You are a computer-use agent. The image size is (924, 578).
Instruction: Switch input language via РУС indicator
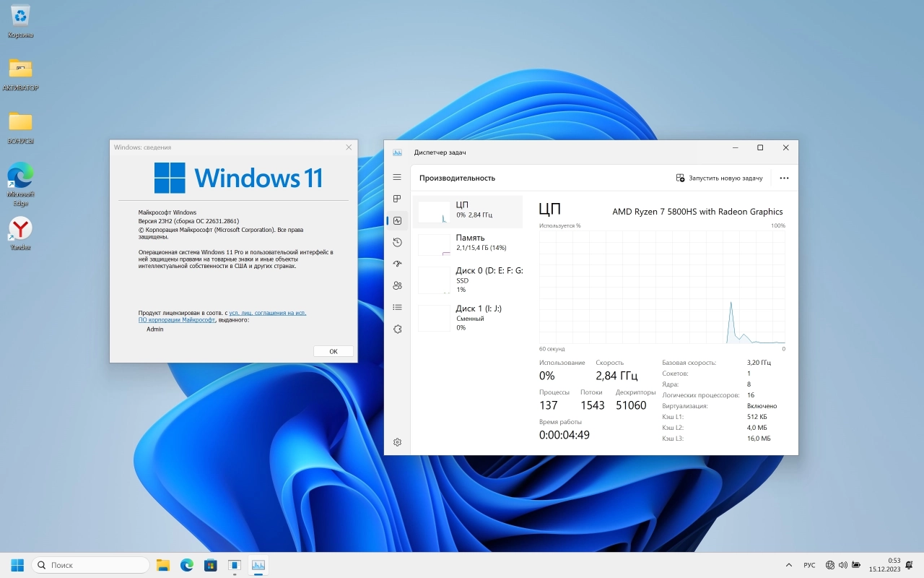[809, 565]
